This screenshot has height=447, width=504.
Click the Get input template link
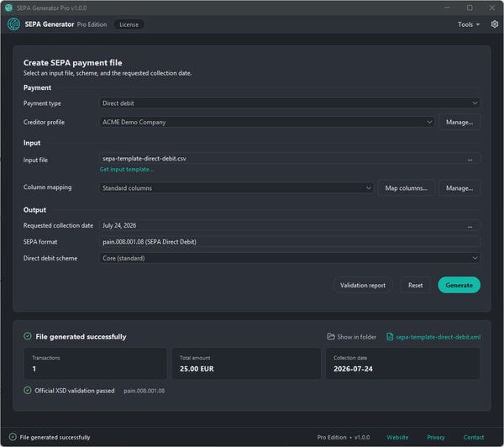coord(126,170)
